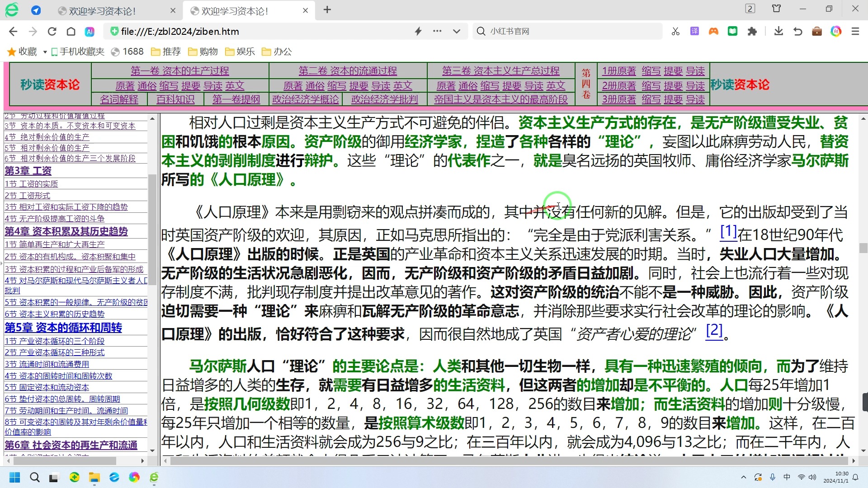Click the lightning speed mode icon
The width and height of the screenshot is (868, 488).
tap(418, 31)
